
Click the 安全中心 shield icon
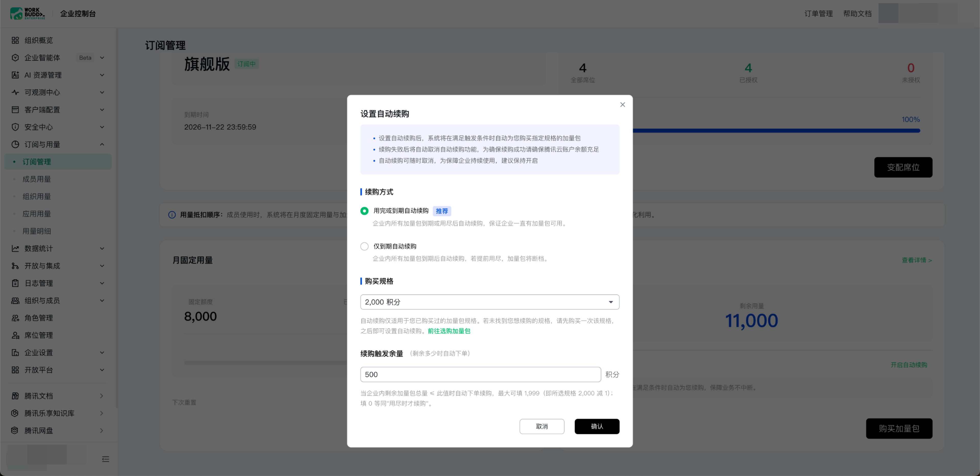tap(15, 127)
